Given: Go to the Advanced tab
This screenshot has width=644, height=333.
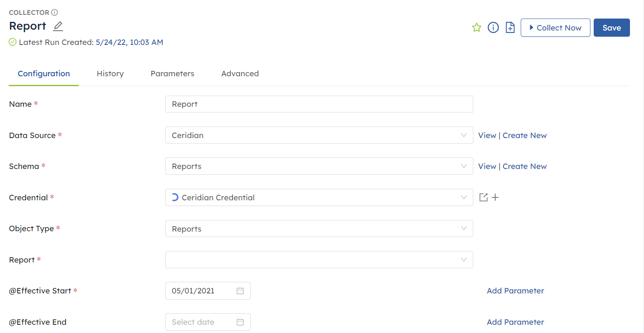Looking at the screenshot, I should tap(240, 74).
